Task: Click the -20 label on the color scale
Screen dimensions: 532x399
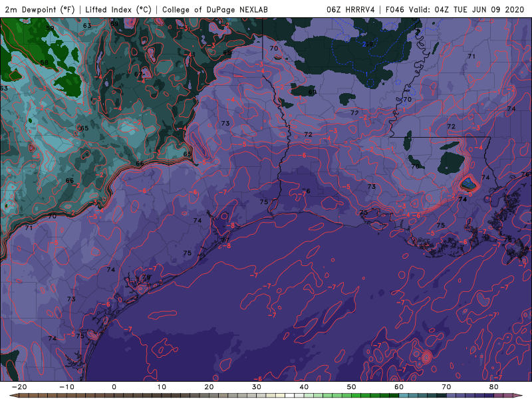Action: (19, 387)
